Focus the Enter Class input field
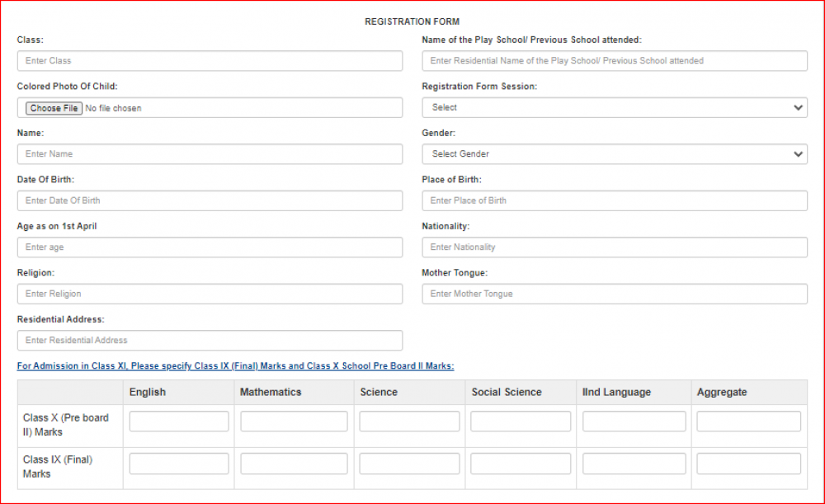This screenshot has width=825, height=504. click(210, 61)
